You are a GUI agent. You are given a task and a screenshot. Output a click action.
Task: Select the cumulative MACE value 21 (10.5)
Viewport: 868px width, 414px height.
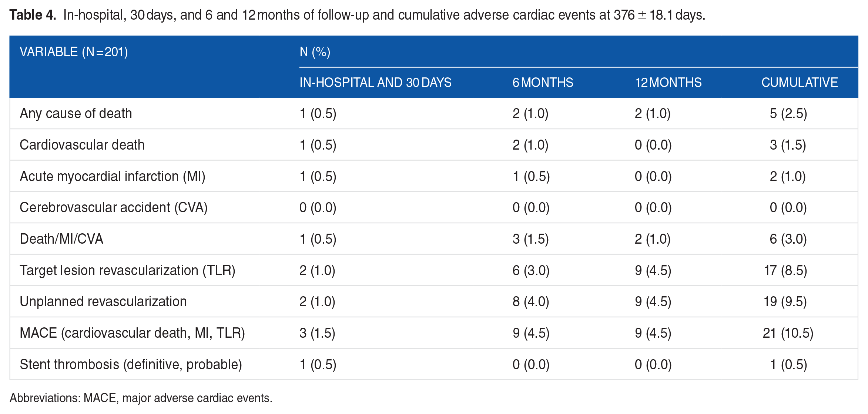tap(788, 333)
